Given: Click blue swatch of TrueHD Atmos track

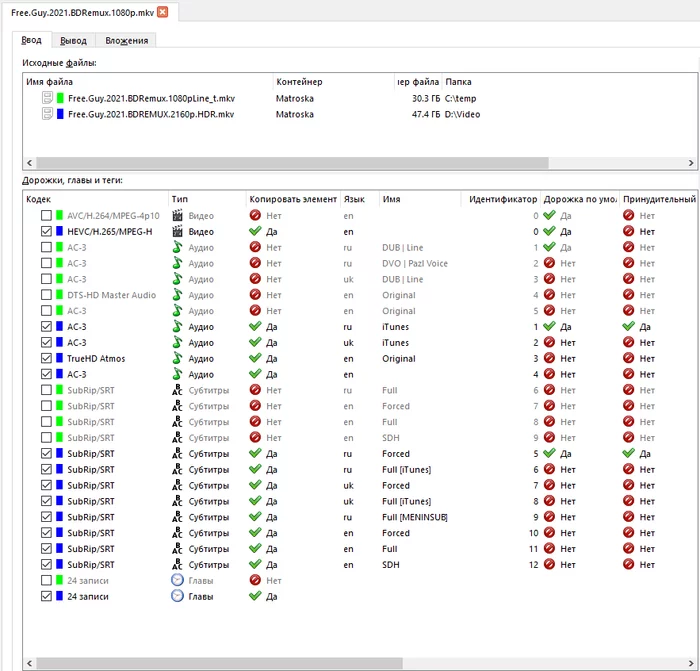Looking at the screenshot, I should 59,358.
